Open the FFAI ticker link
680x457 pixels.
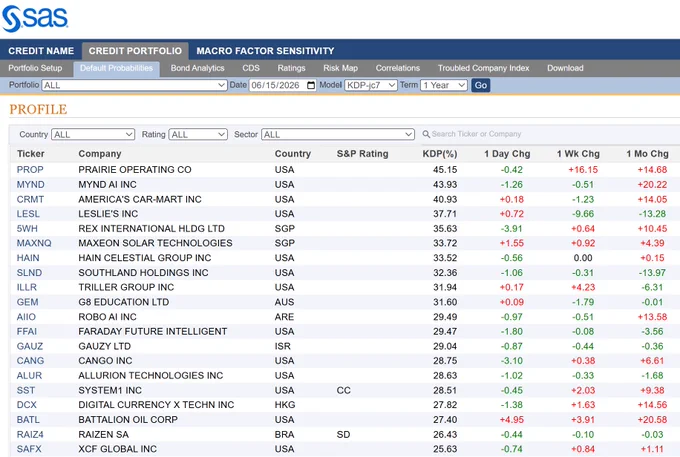pos(26,332)
